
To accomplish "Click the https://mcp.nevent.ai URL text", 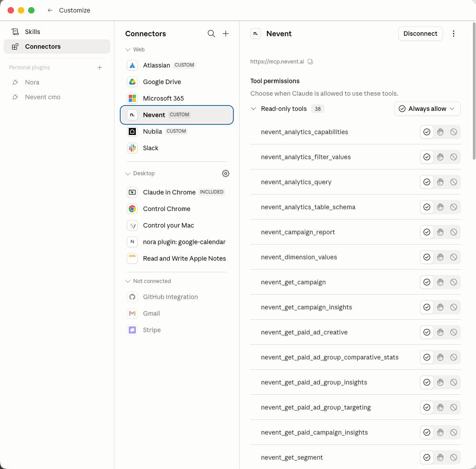I will [277, 62].
